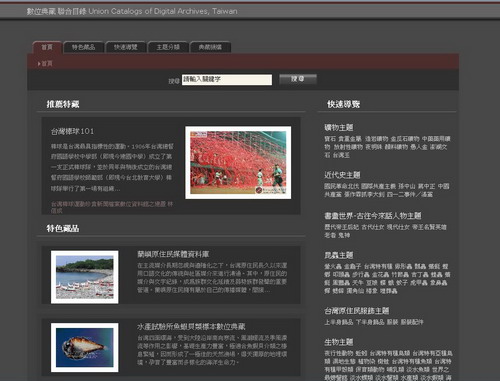Click the 上半身飾品 keyword link
Viewport: 500px width, 381px height.
click(x=338, y=322)
